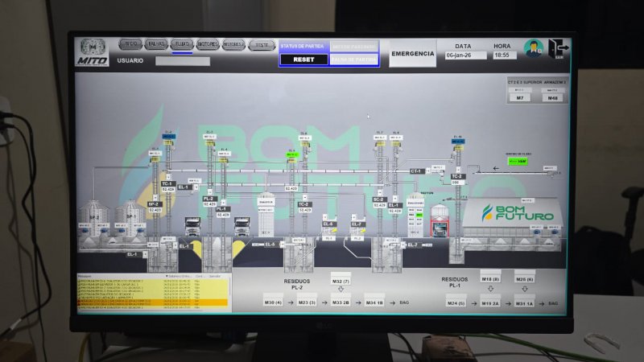Click the USUARIO input field
Image resolution: width=644 pixels, height=362 pixels.
pyautogui.click(x=183, y=61)
